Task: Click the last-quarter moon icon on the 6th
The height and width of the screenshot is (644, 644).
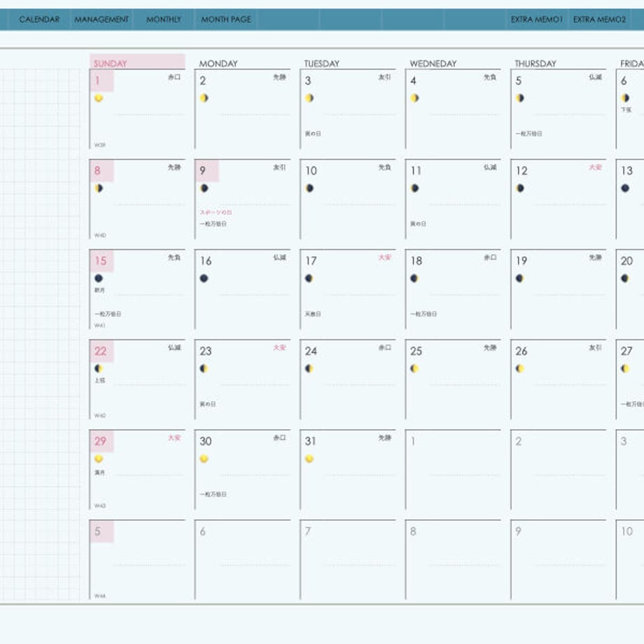Action: pos(625,98)
